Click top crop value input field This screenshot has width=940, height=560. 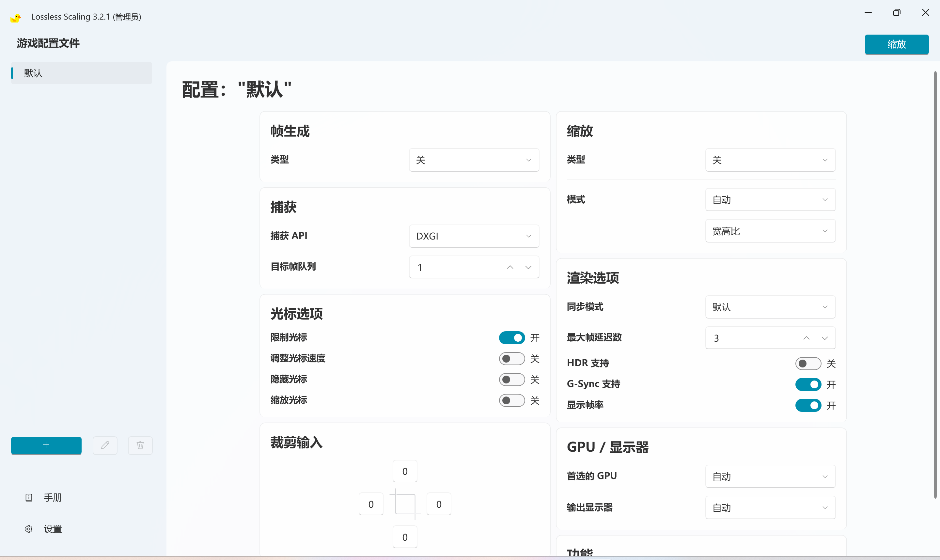click(x=405, y=471)
